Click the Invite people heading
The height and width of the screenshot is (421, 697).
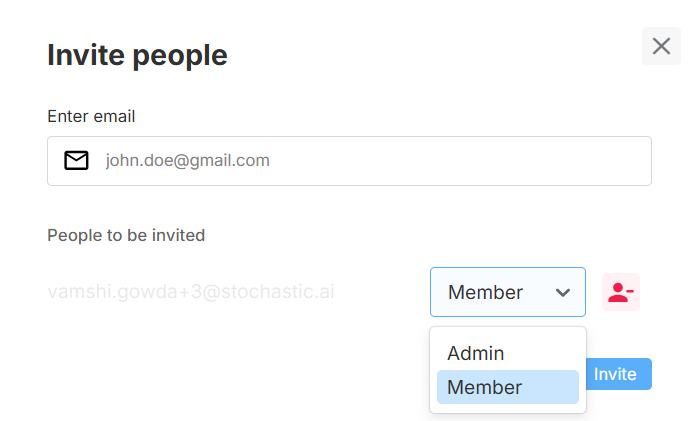tap(137, 55)
